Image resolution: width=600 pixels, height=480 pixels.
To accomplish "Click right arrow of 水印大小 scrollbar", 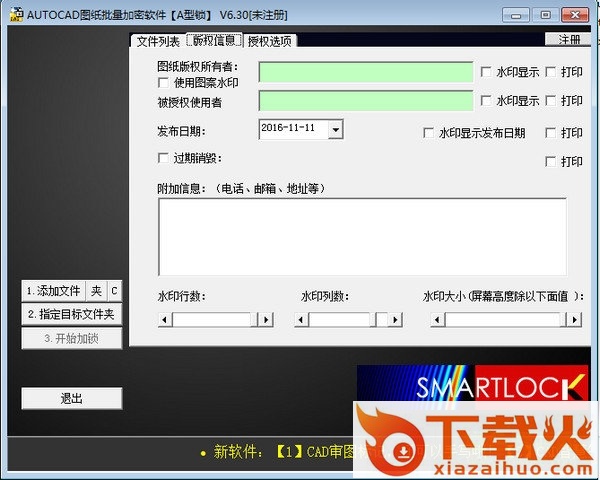I will [574, 319].
